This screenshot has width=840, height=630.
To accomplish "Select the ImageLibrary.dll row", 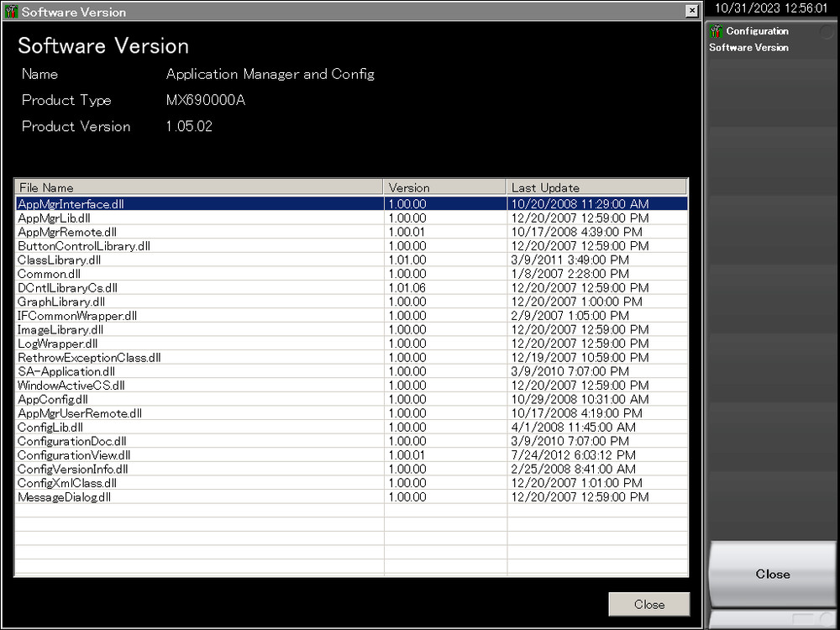I will tap(351, 329).
